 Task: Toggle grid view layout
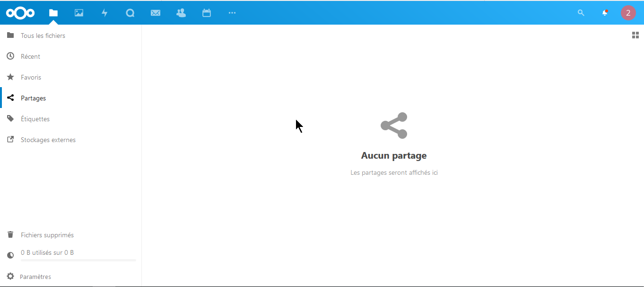635,35
